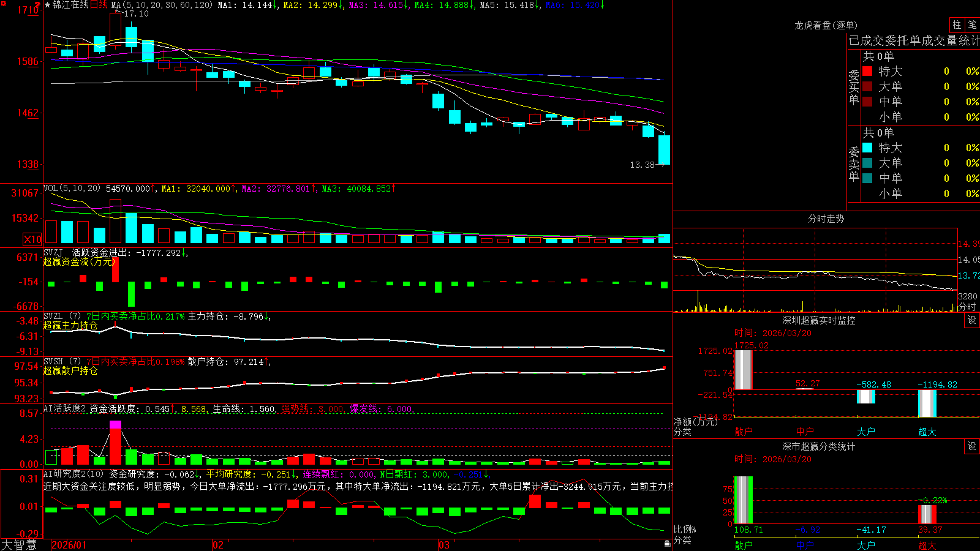Click the 分时 label beside intraday volume
The height and width of the screenshot is (551, 980).
[x=967, y=307]
